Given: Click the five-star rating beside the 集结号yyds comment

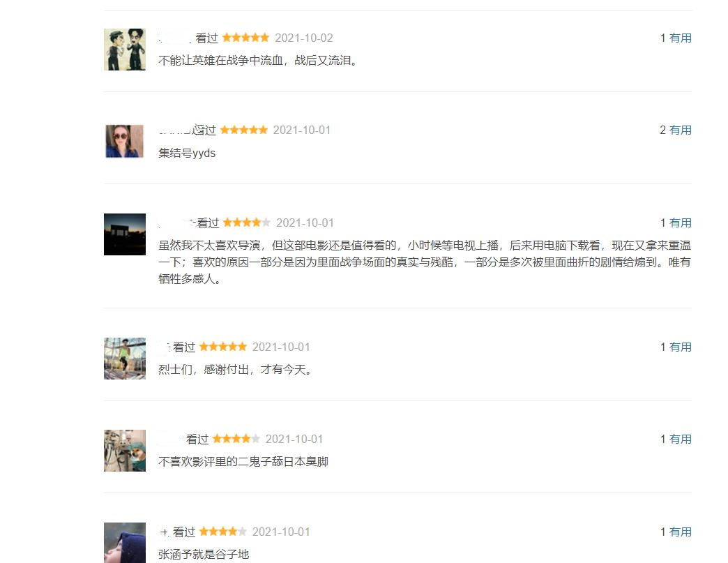Looking at the screenshot, I should click(244, 129).
